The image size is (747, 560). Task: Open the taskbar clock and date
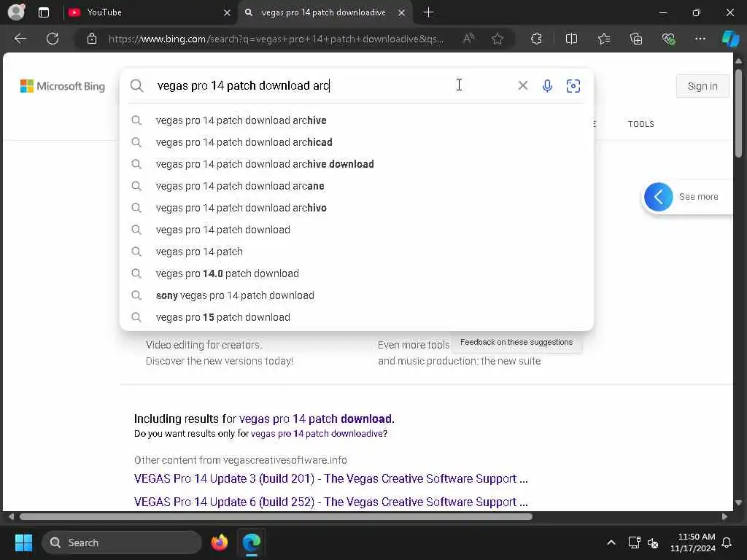click(x=693, y=542)
